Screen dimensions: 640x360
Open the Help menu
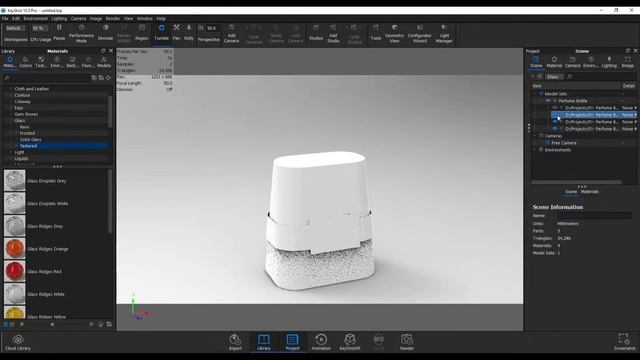tap(161, 18)
